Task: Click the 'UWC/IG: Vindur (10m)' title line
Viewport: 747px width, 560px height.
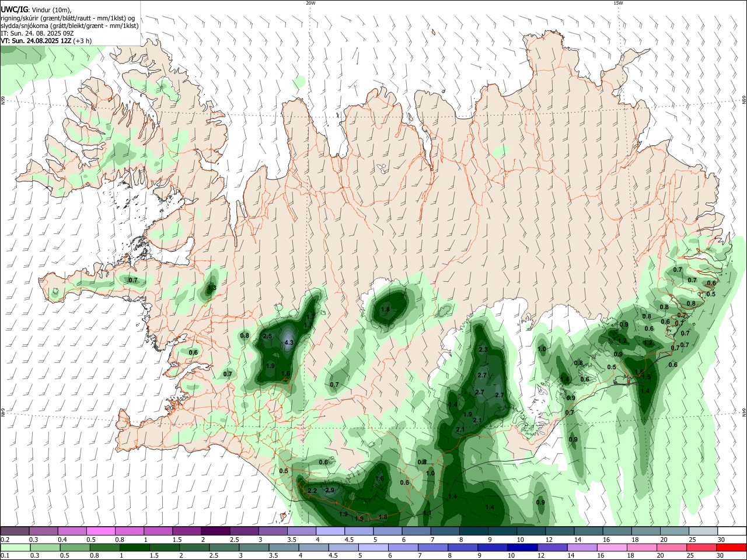Action: point(36,10)
